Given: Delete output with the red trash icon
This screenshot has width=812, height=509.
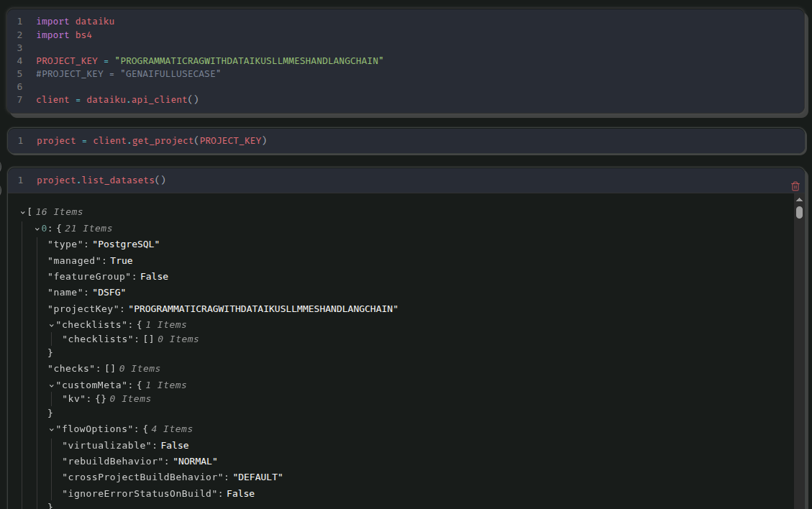Looking at the screenshot, I should tap(795, 186).
